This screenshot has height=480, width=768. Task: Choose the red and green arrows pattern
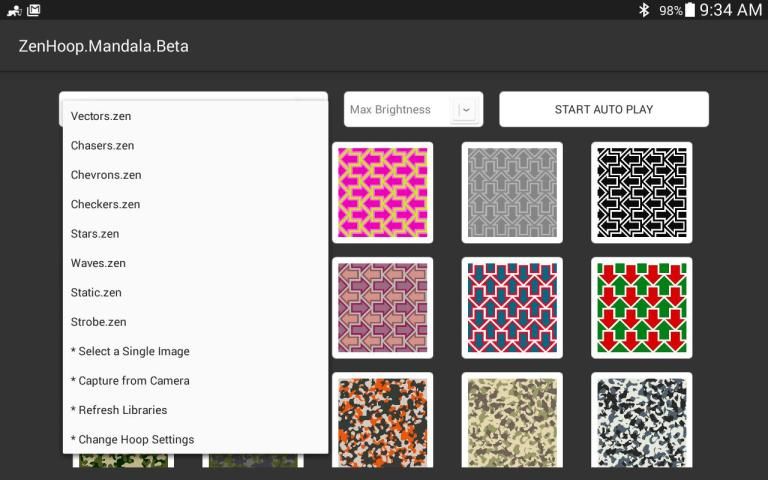pos(641,307)
